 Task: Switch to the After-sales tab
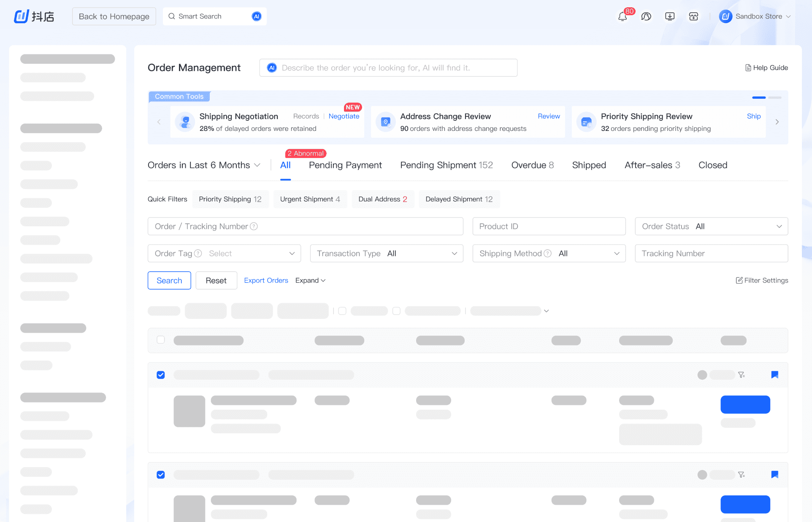click(x=652, y=165)
